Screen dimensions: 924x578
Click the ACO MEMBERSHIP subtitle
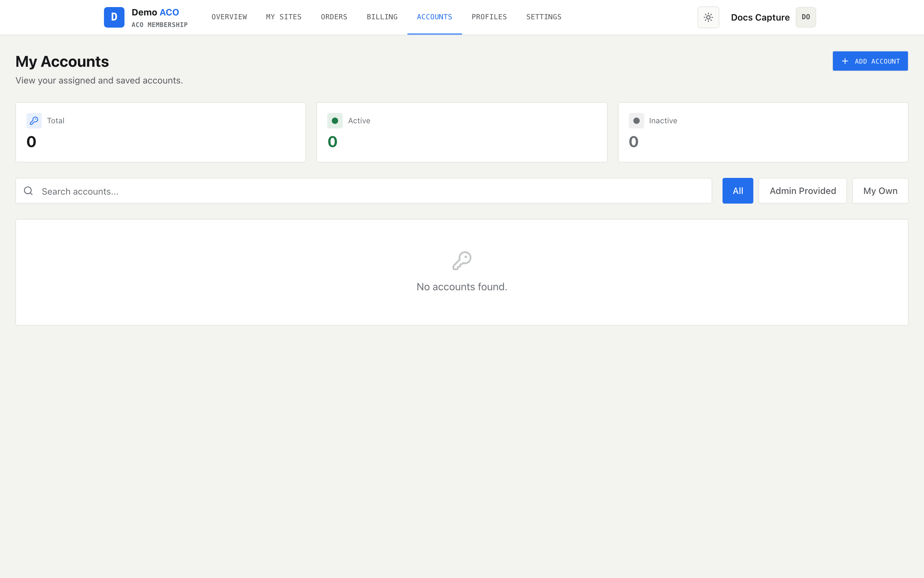pyautogui.click(x=159, y=25)
